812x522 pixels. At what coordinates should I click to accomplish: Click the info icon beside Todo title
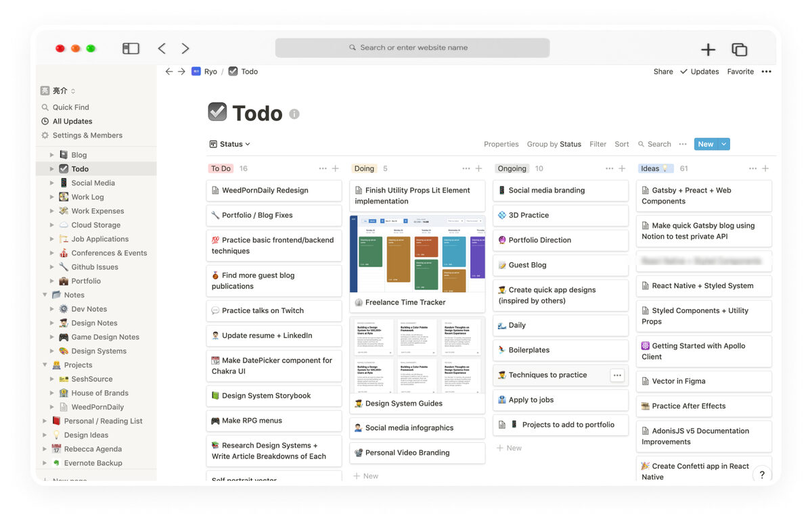click(294, 114)
